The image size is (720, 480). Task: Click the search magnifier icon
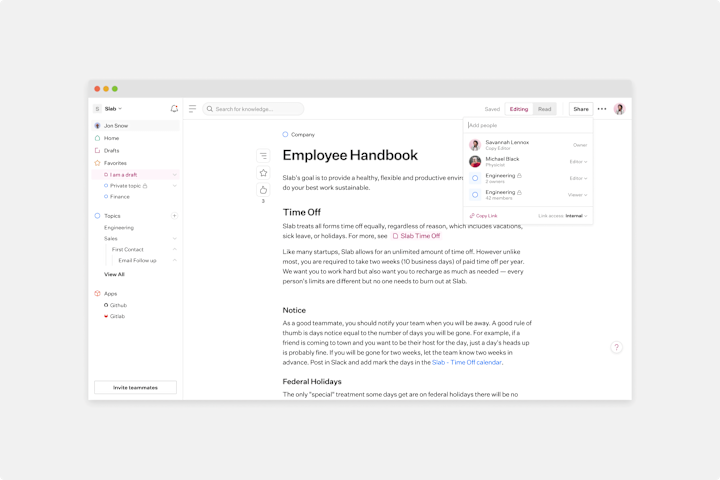(x=210, y=109)
